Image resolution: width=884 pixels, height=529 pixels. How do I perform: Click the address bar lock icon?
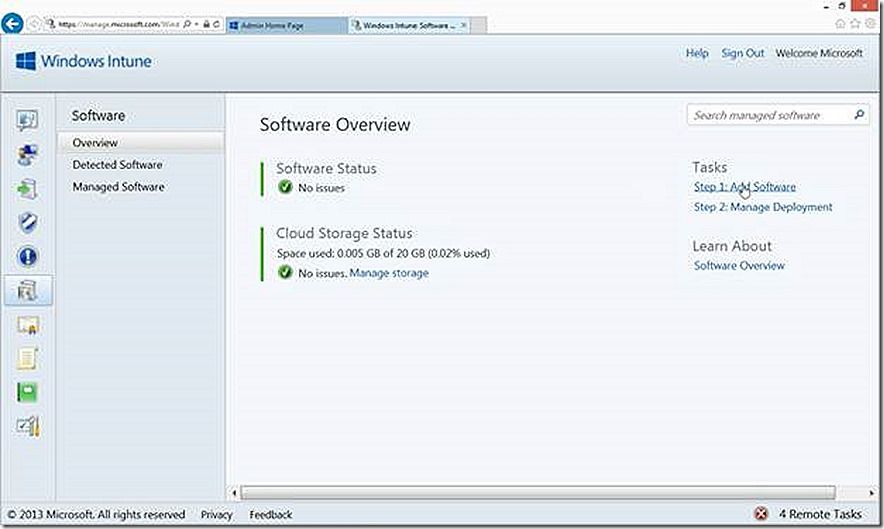pos(206,24)
